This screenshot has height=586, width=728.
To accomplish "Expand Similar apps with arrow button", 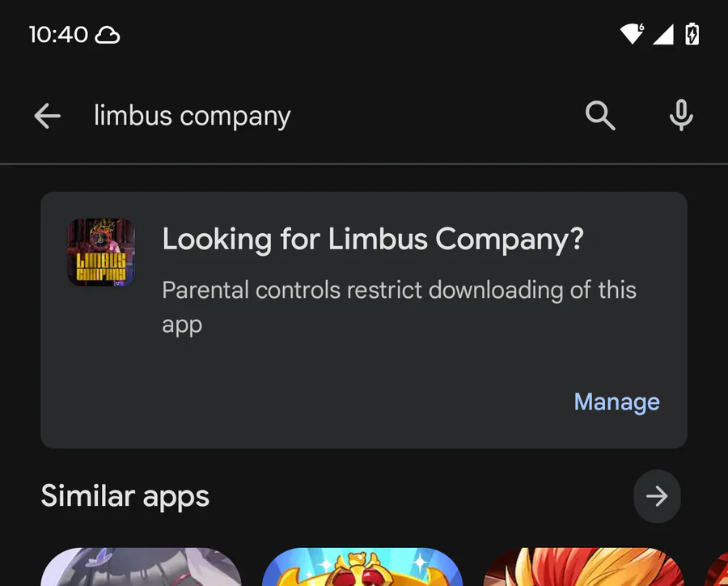I will click(x=657, y=495).
